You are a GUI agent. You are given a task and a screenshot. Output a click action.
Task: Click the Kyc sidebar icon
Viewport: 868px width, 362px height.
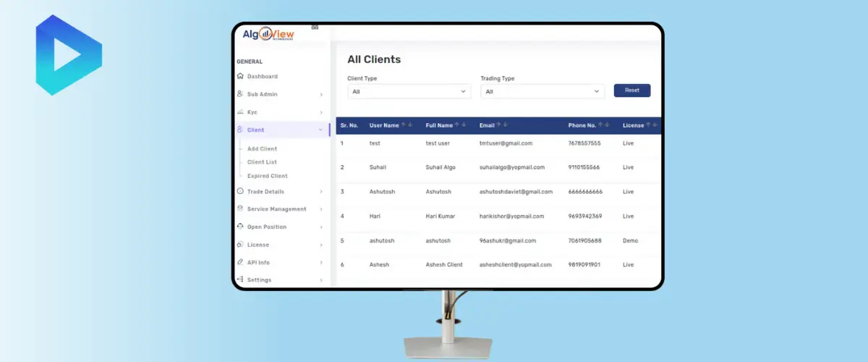[x=240, y=112]
